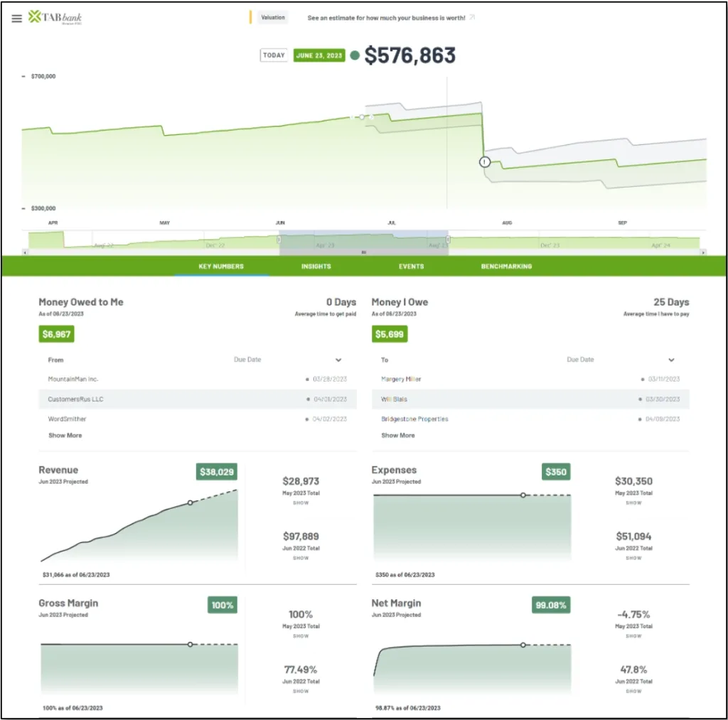This screenshot has height=720, width=728.
Task: Toggle Show under Expenses Jun 2022 Total
Action: (633, 559)
